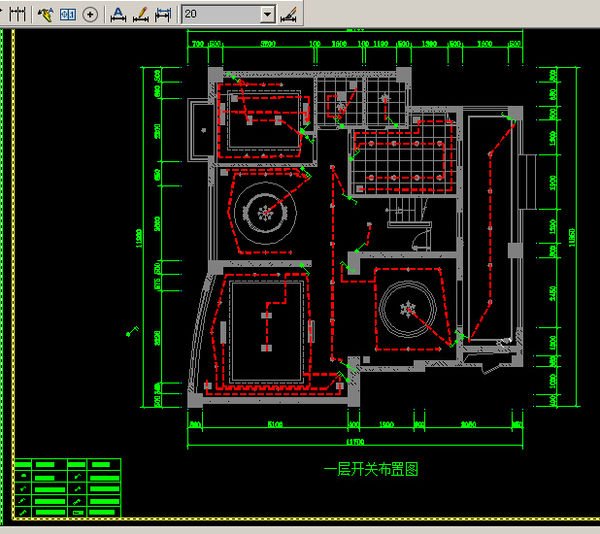Select the drawing title text 一层开关布置图
The image size is (600, 534).
(371, 469)
